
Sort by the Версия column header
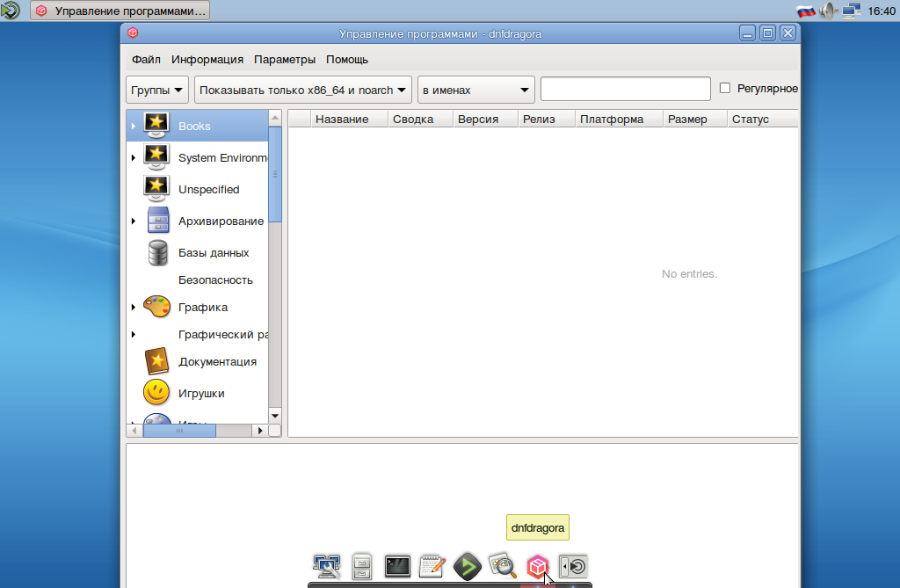tap(485, 119)
